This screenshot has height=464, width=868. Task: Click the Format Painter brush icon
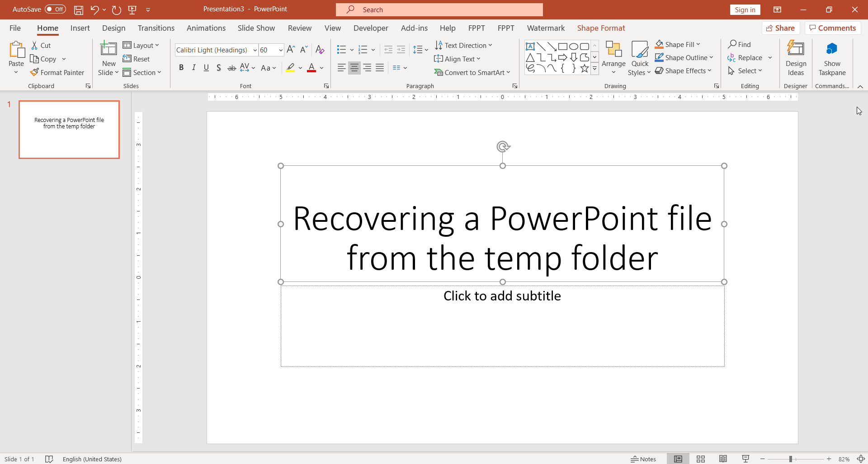(x=34, y=72)
